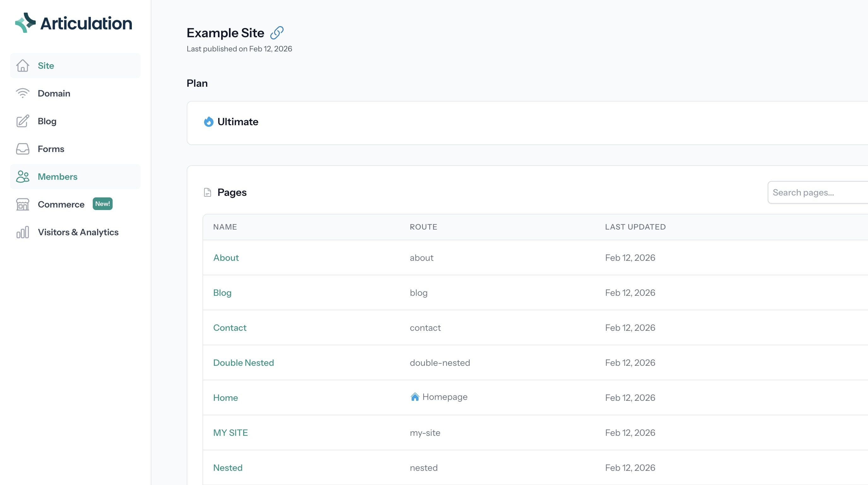
Task: Focus the Search pages input field
Action: pos(819,192)
